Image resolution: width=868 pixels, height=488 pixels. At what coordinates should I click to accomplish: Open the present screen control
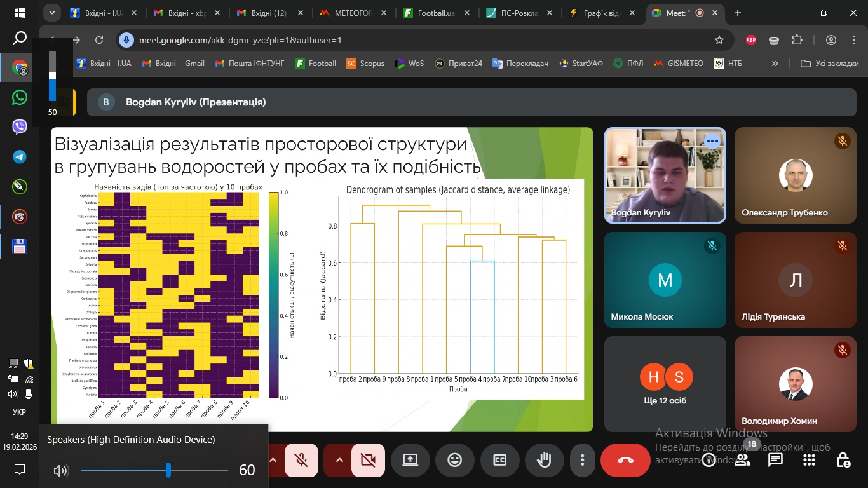(410, 459)
